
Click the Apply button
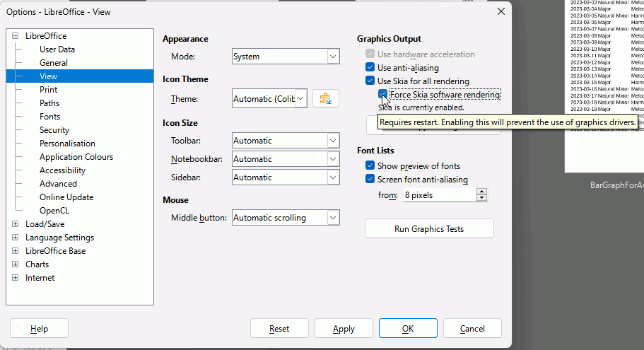pyautogui.click(x=344, y=328)
